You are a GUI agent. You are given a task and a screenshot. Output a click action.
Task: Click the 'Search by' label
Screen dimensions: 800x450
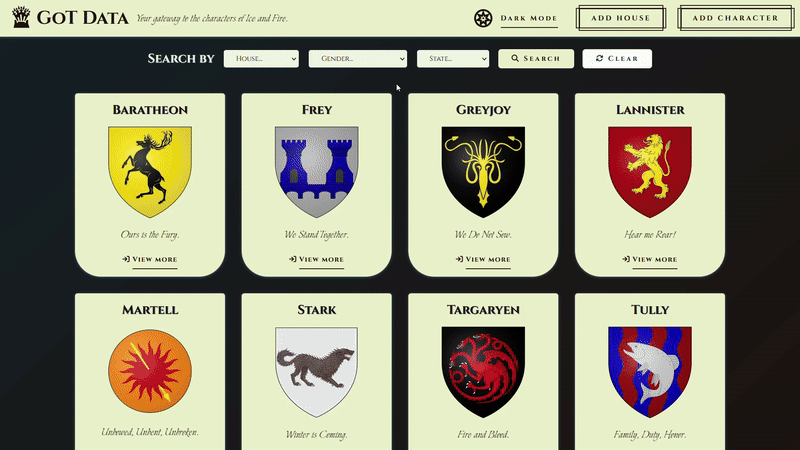[x=181, y=59]
